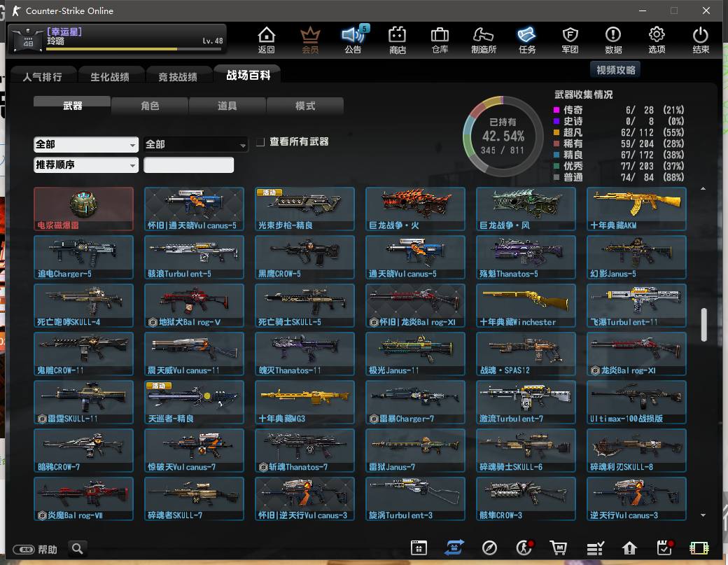
Task: Select the 战魂・SPAS12 weapon card
Action: tap(526, 354)
